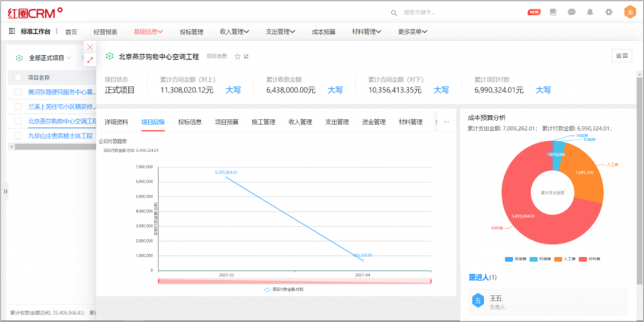Open the notification bell icon
This screenshot has width=644, height=322.
point(590,12)
